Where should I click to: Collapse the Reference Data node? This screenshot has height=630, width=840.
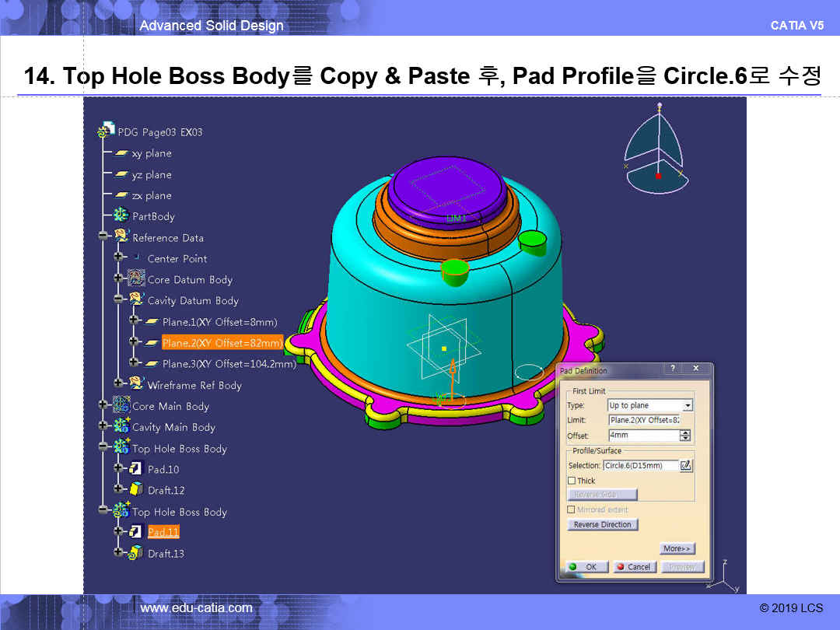[x=103, y=237]
